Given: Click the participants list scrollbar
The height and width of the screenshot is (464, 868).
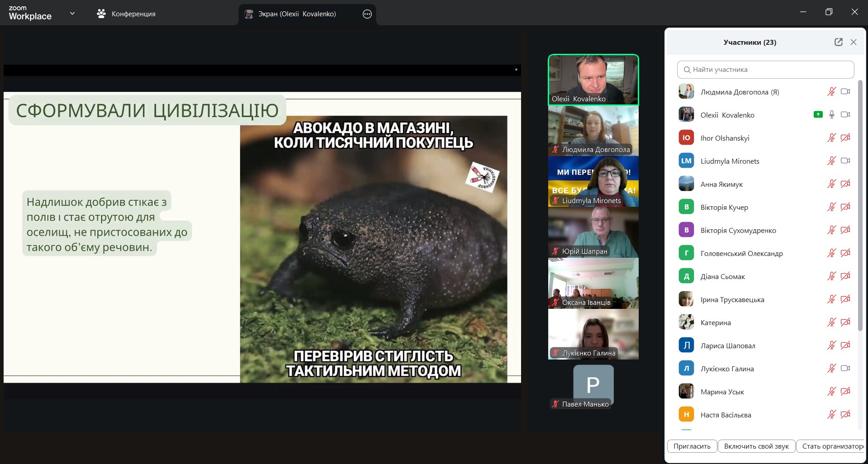Looking at the screenshot, I should pyautogui.click(x=860, y=204).
